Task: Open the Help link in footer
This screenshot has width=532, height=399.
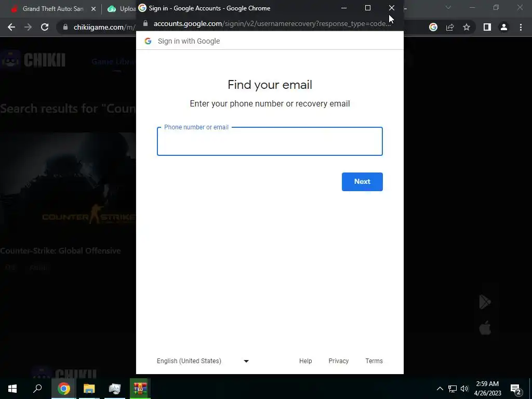Action: (305, 361)
